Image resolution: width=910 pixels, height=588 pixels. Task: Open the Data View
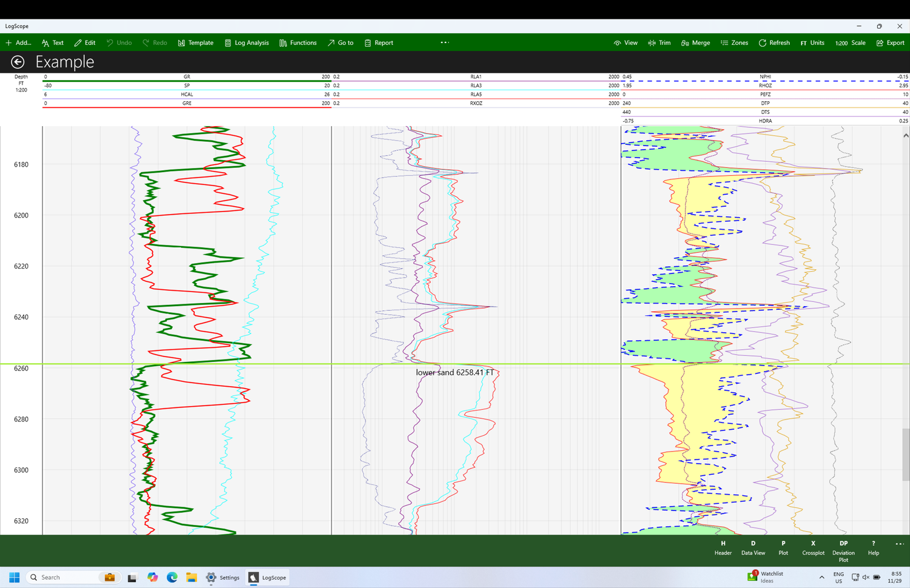click(x=753, y=548)
